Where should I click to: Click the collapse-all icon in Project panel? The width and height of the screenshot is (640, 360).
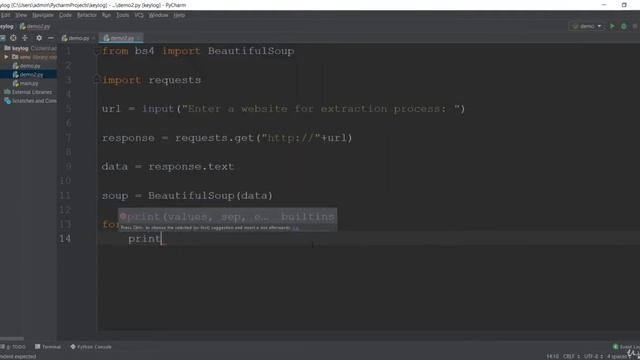[25, 38]
